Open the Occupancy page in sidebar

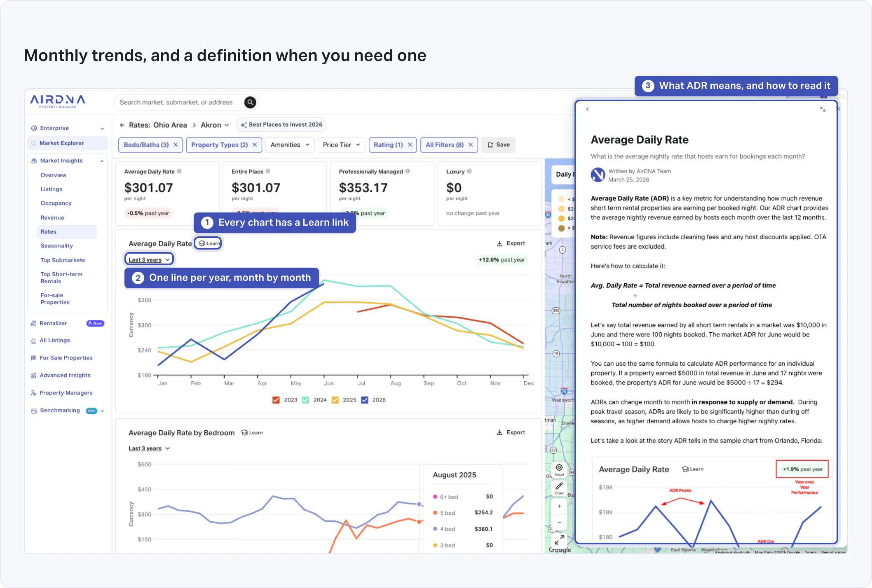[56, 203]
